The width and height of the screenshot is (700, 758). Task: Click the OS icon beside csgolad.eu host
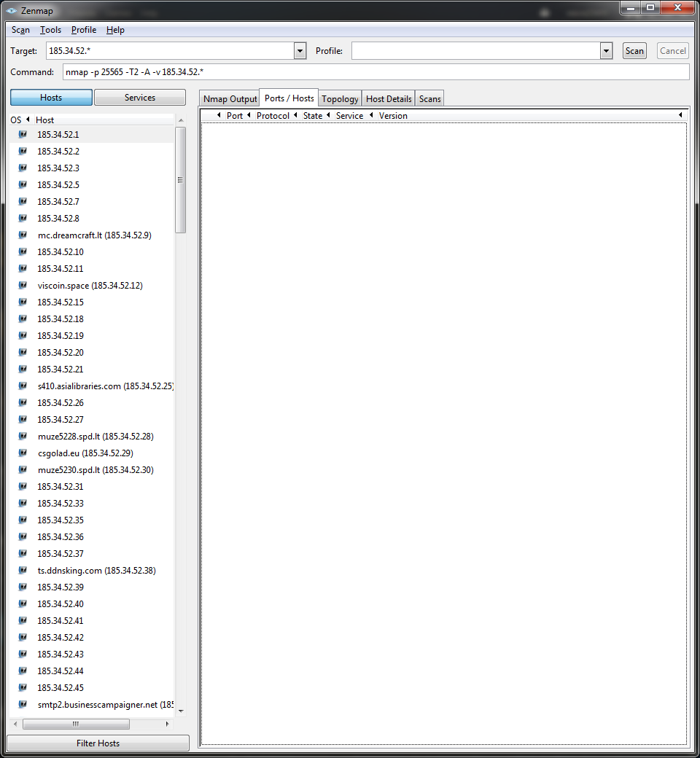point(23,453)
